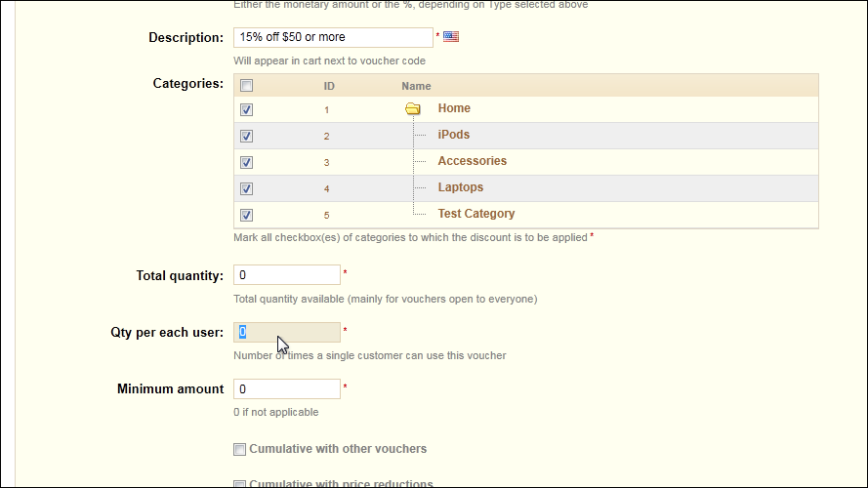The width and height of the screenshot is (868, 488).
Task: Select the Home category name
Action: pos(454,108)
